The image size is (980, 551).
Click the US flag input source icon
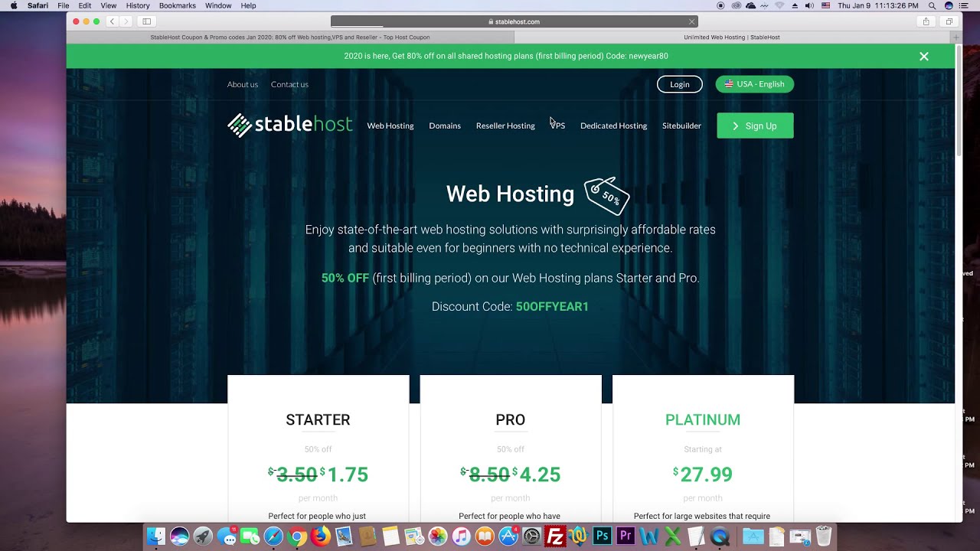826,5
